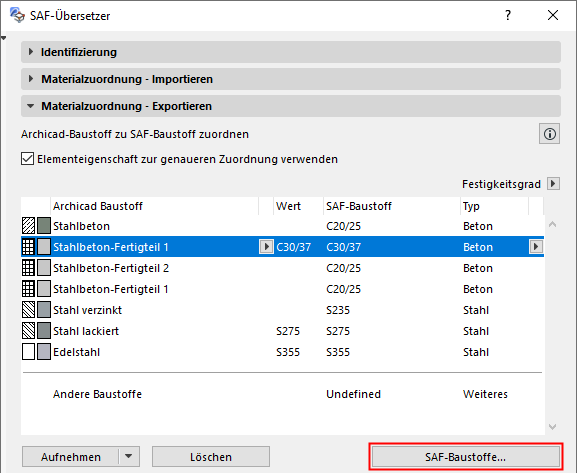The width and height of the screenshot is (577, 473).
Task: Click the SAF-Übersetzer app icon in title bar
Action: coord(17,15)
